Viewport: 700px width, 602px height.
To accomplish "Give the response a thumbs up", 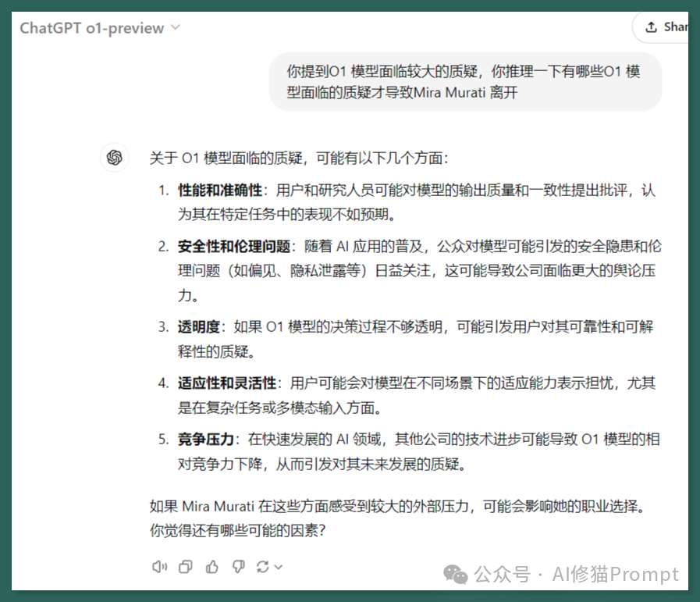I will (212, 567).
